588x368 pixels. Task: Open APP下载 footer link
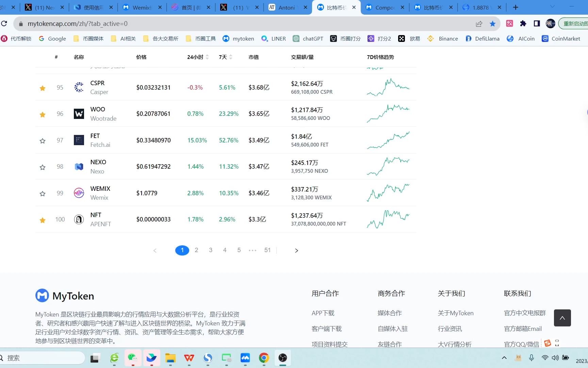click(x=323, y=313)
